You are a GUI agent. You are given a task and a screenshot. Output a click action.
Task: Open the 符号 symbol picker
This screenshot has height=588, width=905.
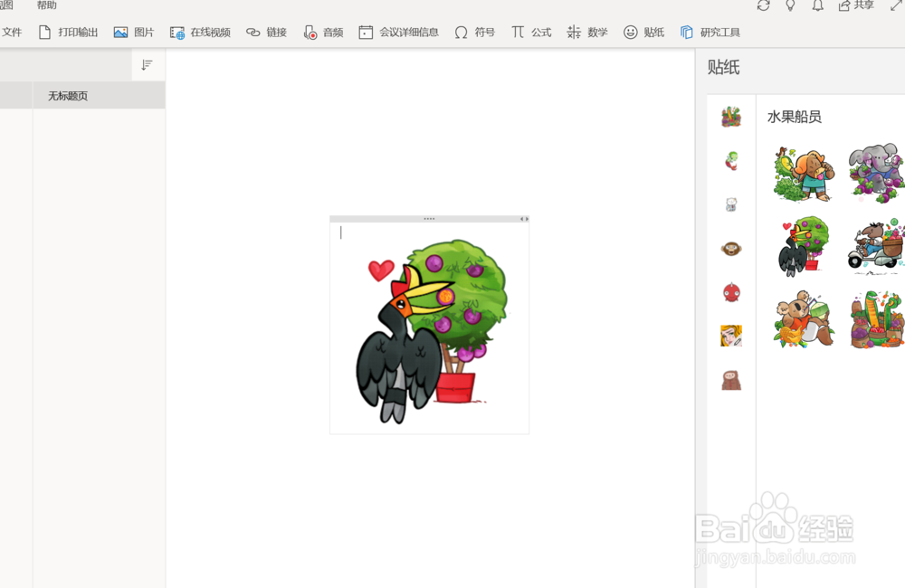tap(474, 32)
